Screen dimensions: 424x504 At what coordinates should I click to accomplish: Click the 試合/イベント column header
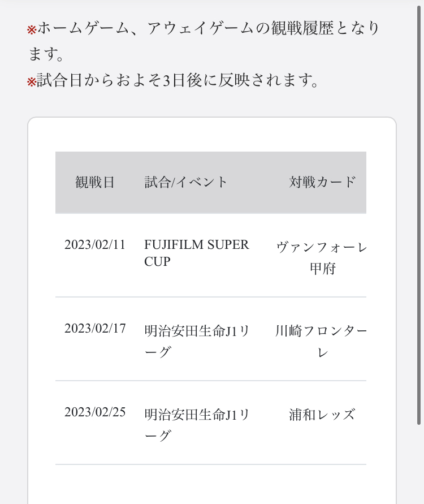pos(186,182)
